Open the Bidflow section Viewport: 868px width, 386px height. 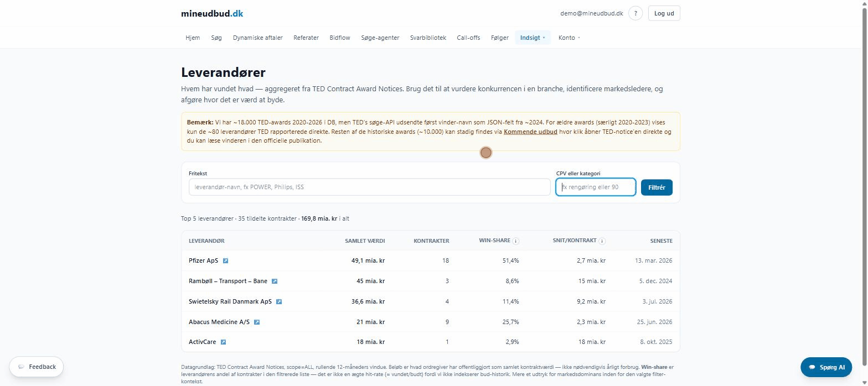click(340, 38)
